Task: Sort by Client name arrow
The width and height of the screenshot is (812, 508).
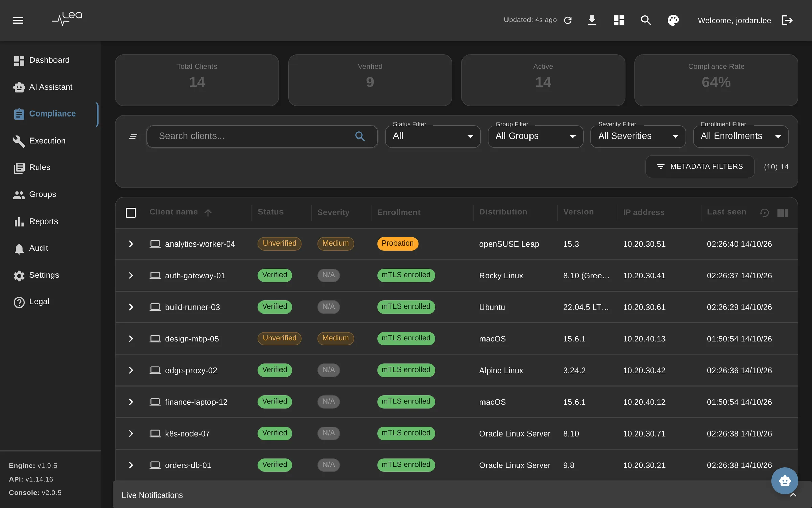Action: (208, 213)
